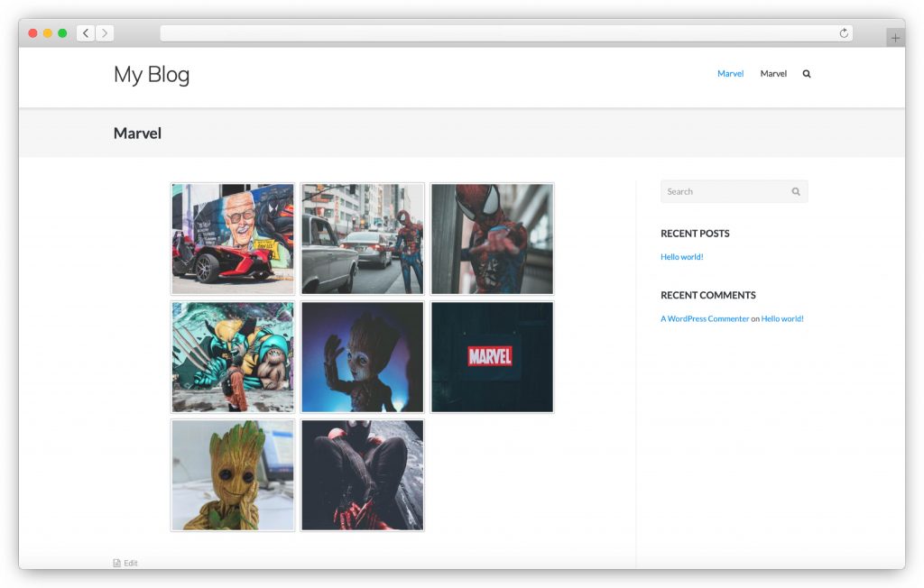Open a new tab with the plus icon

coord(895,36)
